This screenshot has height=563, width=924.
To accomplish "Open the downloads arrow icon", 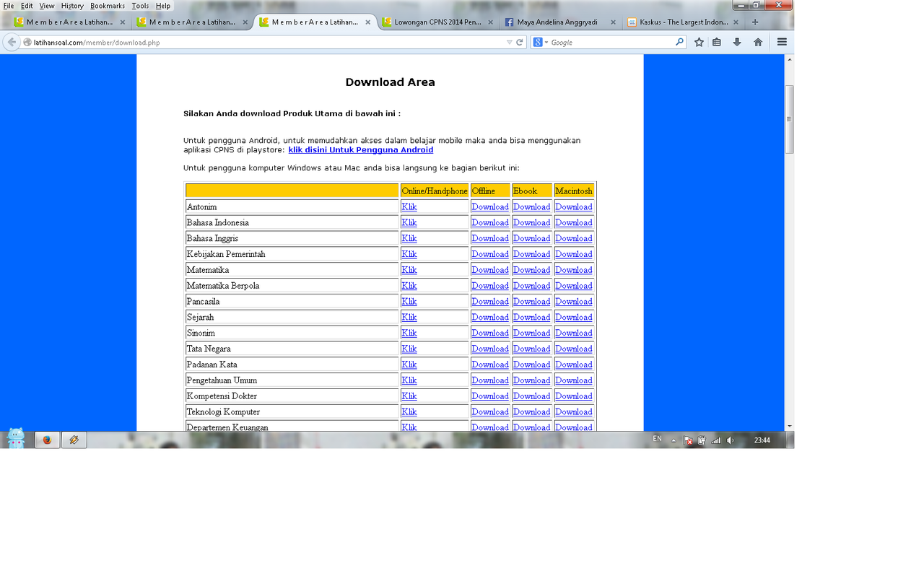I will click(x=737, y=42).
